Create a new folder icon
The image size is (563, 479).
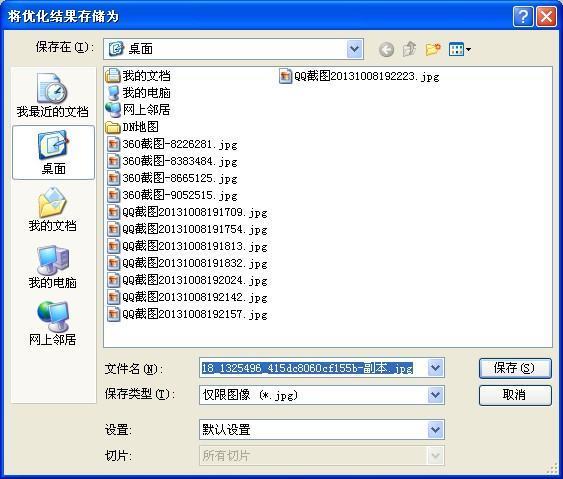(x=433, y=49)
